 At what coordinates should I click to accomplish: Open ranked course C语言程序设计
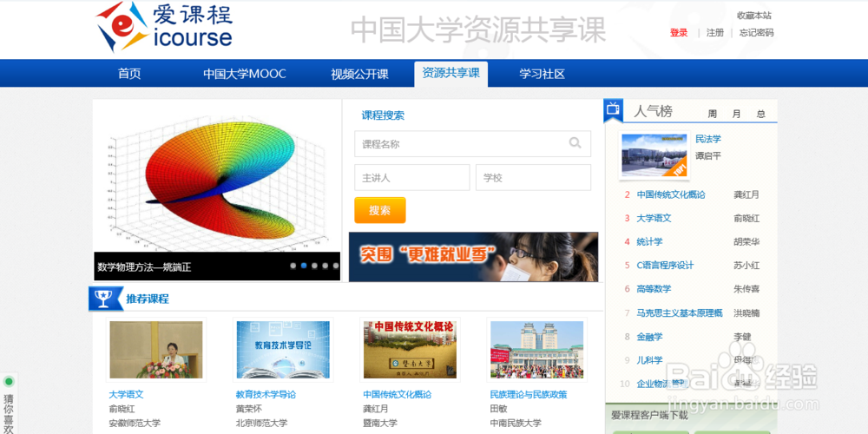(x=665, y=265)
